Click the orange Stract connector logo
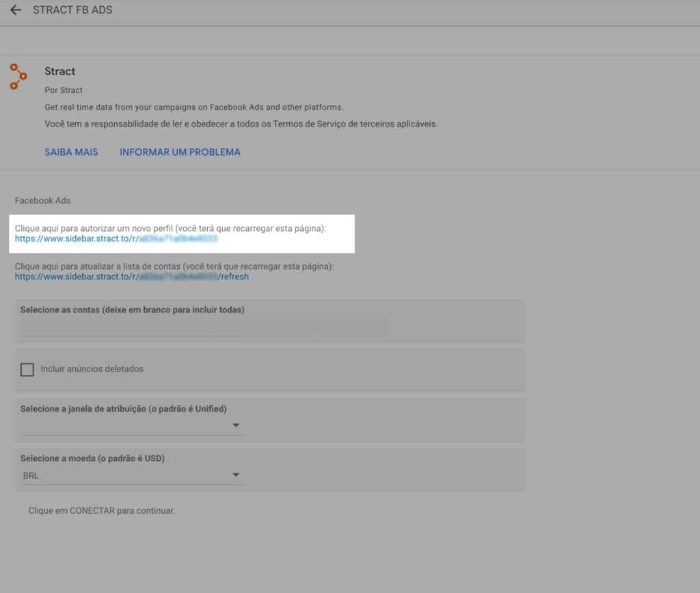Viewport: 700px width, 593px height. tap(18, 77)
